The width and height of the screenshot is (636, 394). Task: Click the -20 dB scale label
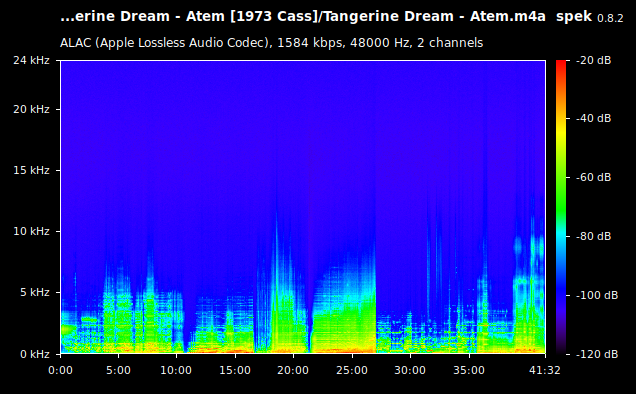[x=593, y=60]
